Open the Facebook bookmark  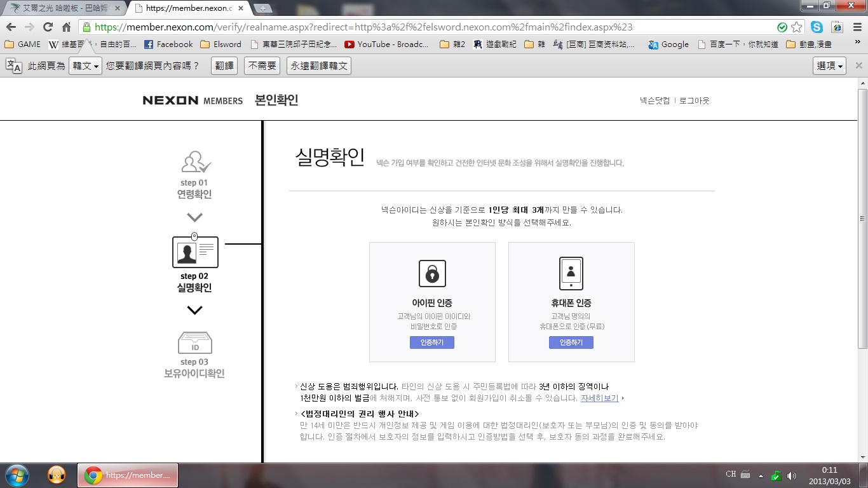[x=168, y=44]
